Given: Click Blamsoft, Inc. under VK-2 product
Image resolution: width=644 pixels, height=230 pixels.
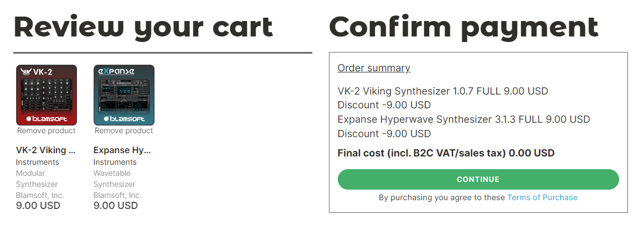Looking at the screenshot, I should 40,195.
